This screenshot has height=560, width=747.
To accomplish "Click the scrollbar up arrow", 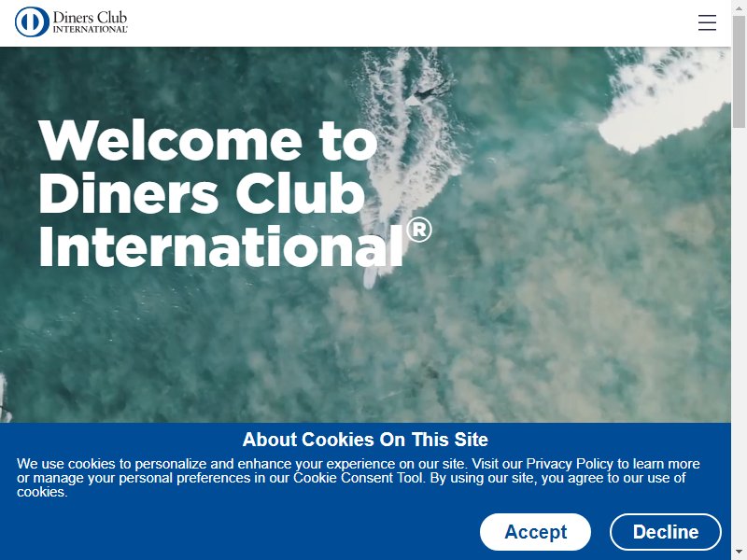I will coord(739,7).
